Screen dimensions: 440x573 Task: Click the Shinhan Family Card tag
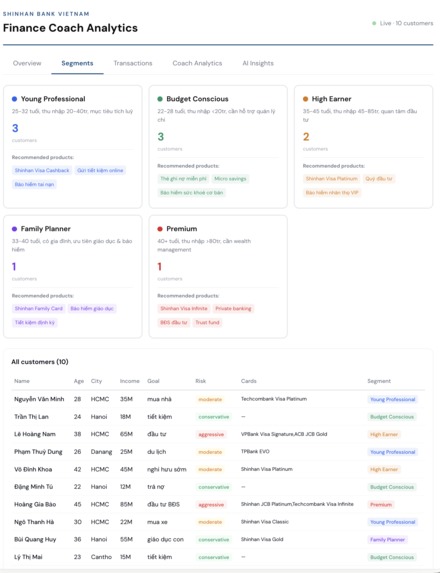[39, 308]
